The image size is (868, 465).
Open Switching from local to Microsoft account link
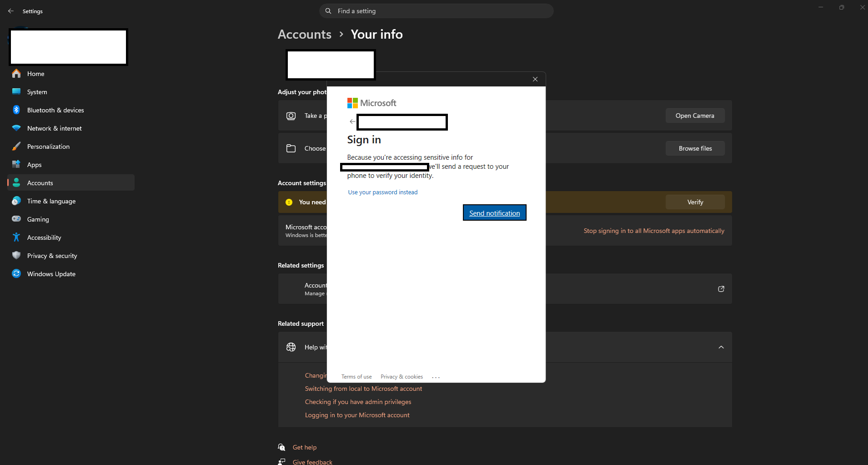click(363, 389)
